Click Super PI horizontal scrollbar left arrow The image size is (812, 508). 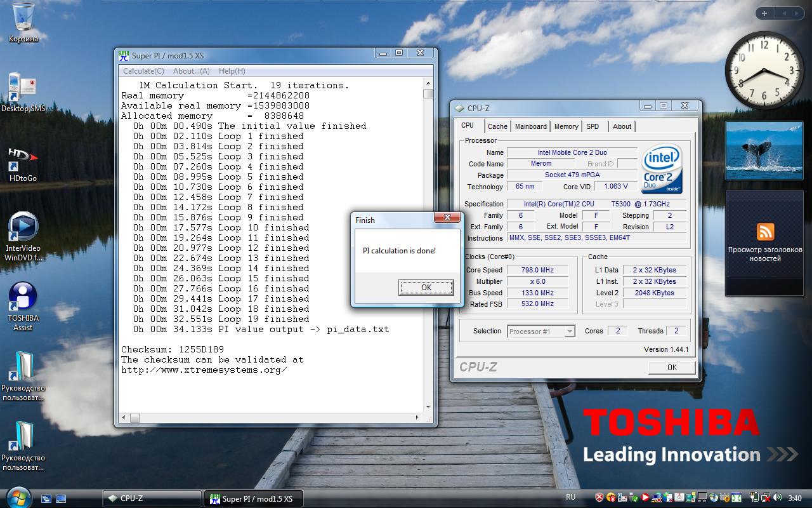[124, 417]
